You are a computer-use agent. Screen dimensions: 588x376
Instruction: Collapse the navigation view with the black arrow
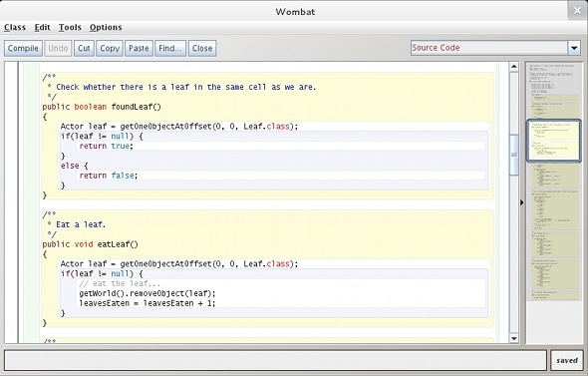click(522, 202)
